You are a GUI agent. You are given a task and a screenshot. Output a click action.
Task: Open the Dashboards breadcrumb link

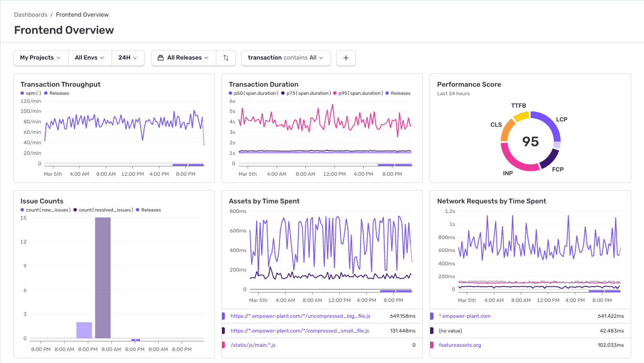click(x=30, y=14)
